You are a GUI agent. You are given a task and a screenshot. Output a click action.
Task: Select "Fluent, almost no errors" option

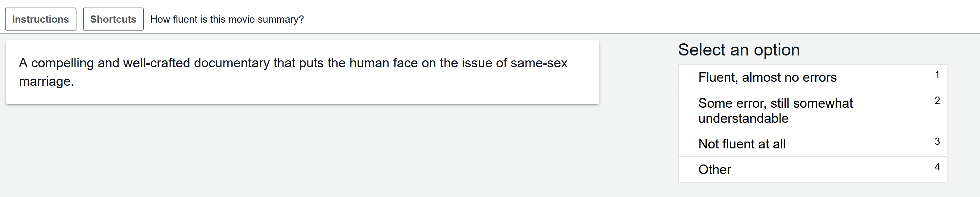click(767, 77)
